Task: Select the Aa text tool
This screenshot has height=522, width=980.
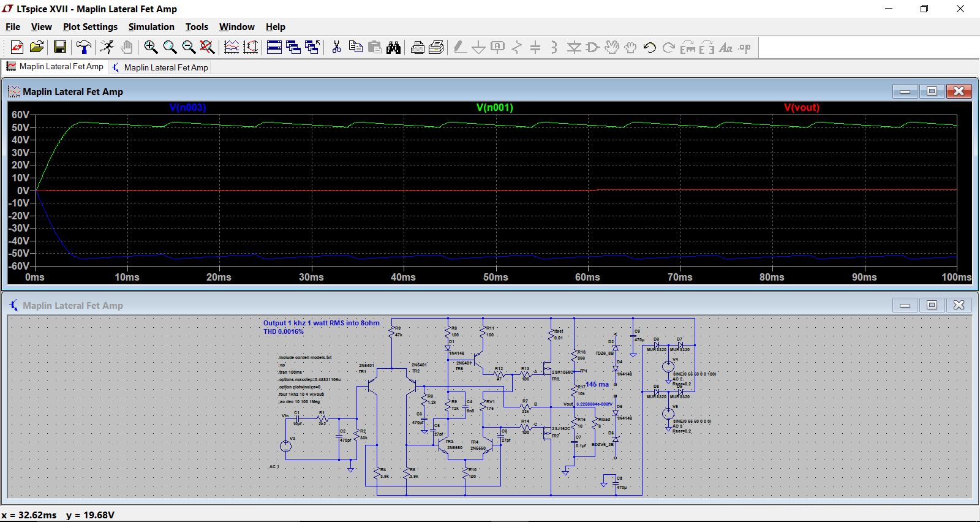Action: pos(726,47)
